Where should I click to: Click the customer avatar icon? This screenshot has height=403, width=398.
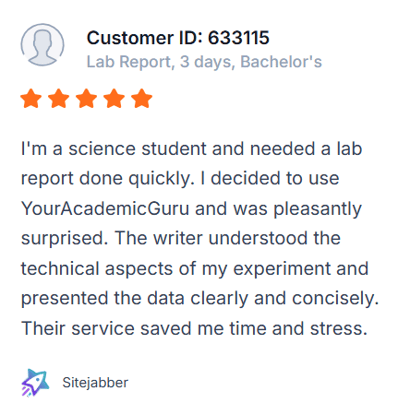pos(42,45)
